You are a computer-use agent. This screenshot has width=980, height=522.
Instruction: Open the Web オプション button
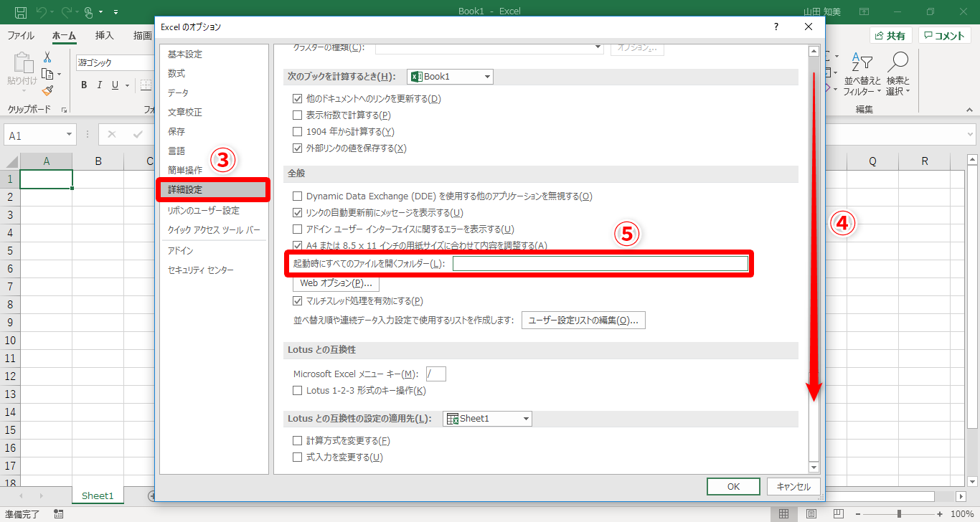tap(336, 283)
